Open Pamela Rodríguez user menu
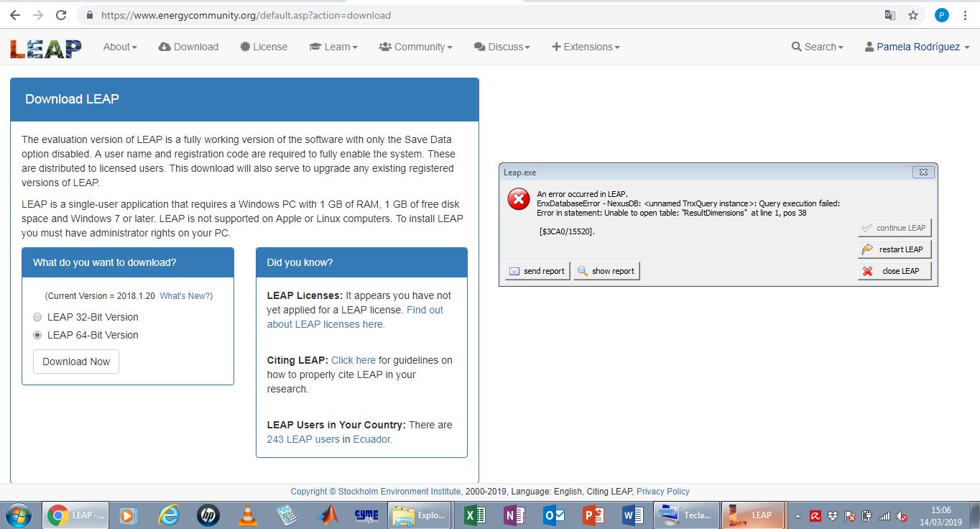The height and width of the screenshot is (529, 980). 917,47
